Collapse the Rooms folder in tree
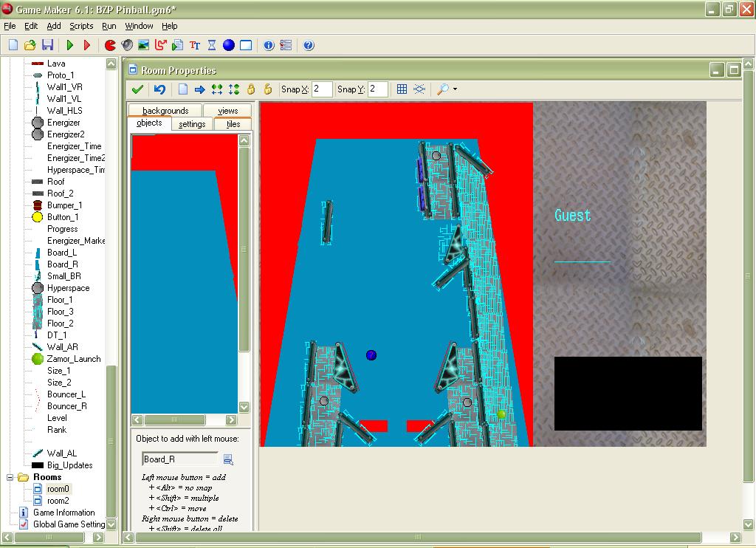Image resolution: width=756 pixels, height=548 pixels. 10,478
